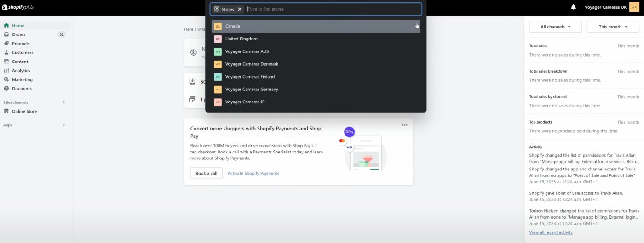Click the Total sales breakdown heading
644x243 pixels.
(x=548, y=71)
